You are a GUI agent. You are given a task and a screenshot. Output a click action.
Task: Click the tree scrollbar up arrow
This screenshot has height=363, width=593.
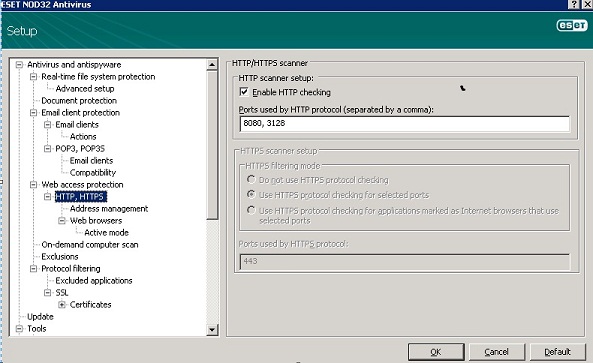[x=212, y=65]
